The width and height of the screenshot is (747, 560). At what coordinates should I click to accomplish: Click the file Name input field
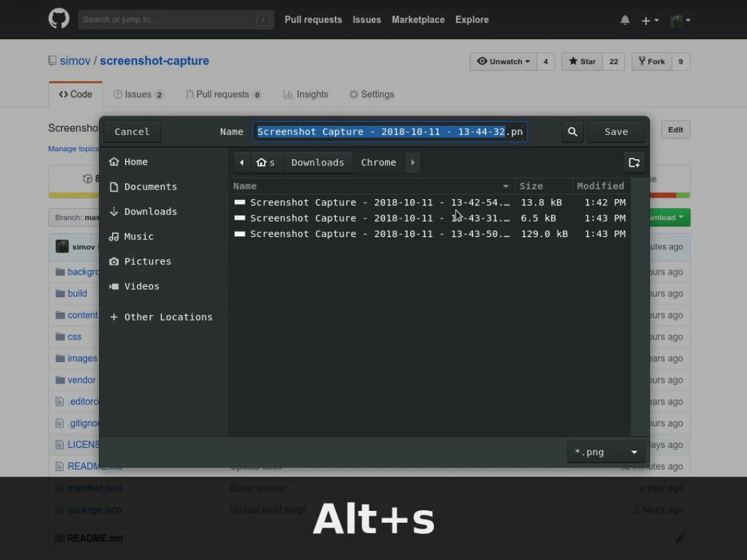pyautogui.click(x=390, y=131)
